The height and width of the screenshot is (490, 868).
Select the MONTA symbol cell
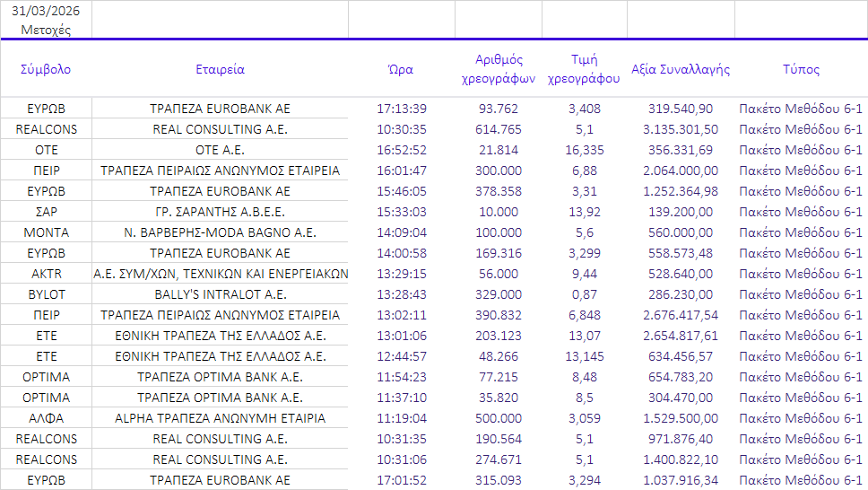coord(46,232)
